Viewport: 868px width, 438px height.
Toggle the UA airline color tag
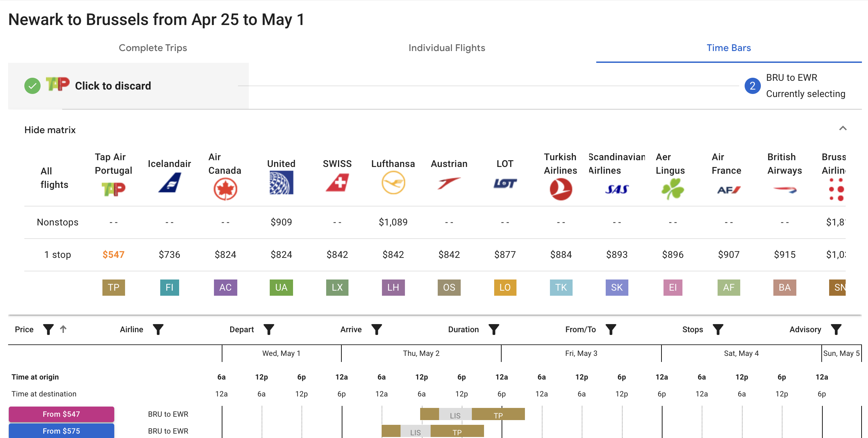[281, 287]
